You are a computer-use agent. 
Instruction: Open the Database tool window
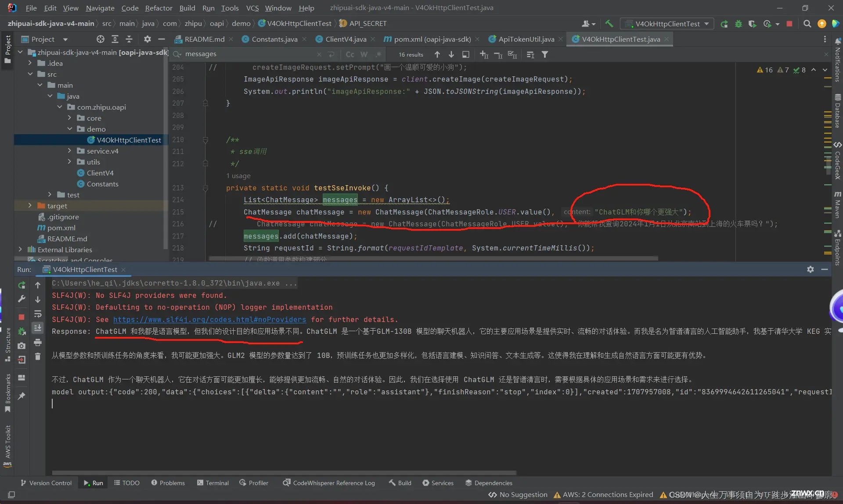(838, 111)
